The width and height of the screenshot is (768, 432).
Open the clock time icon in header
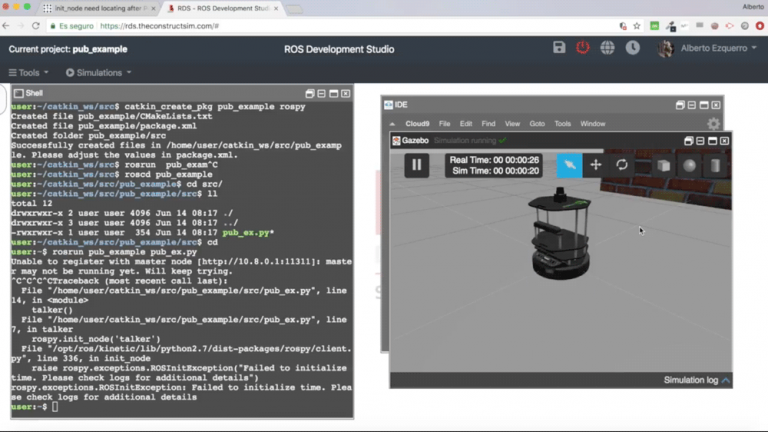(632, 48)
